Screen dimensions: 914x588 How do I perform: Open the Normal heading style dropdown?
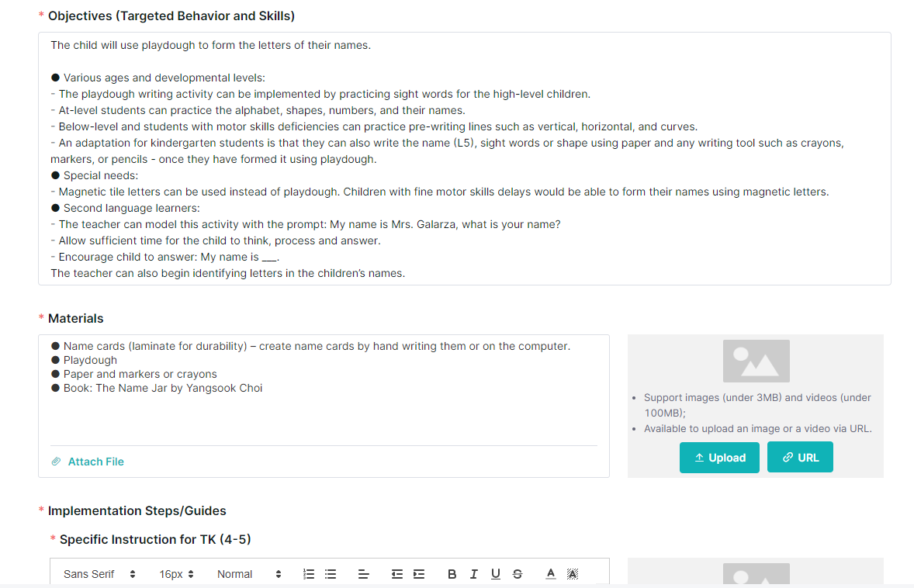[249, 574]
